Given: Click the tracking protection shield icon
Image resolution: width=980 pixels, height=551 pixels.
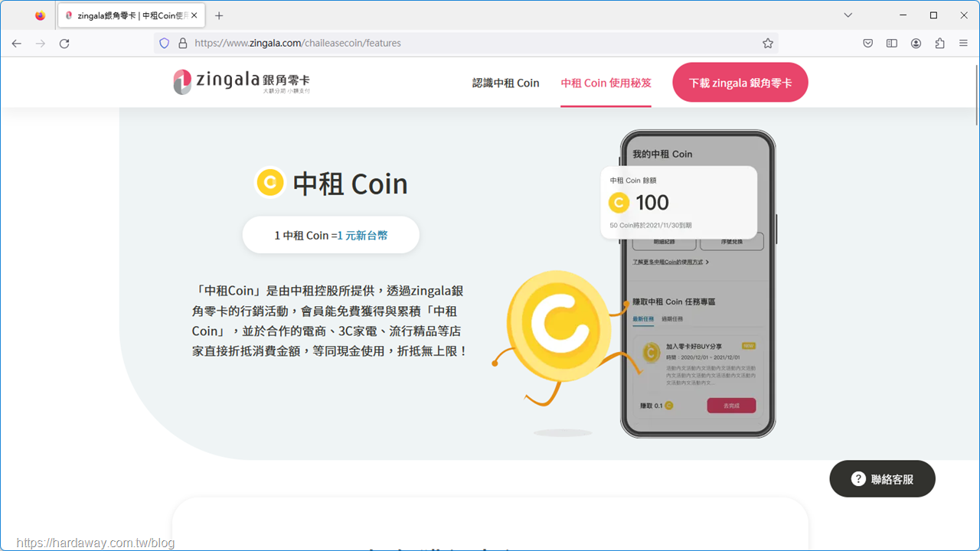Looking at the screenshot, I should point(164,44).
